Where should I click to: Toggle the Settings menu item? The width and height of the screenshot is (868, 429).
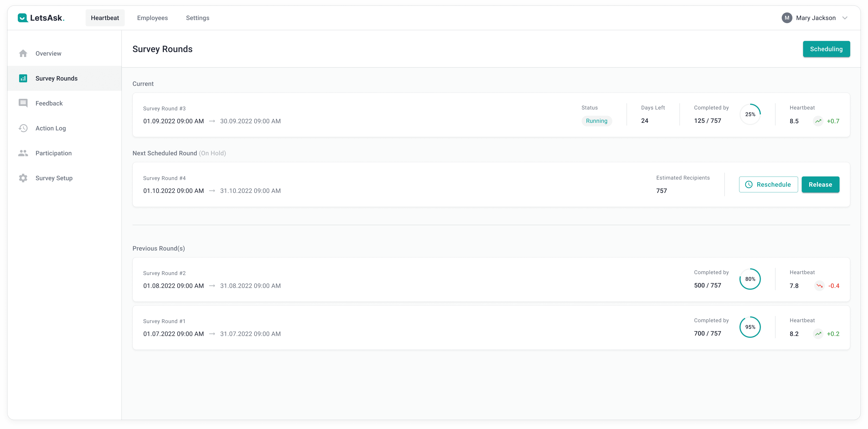pos(198,18)
